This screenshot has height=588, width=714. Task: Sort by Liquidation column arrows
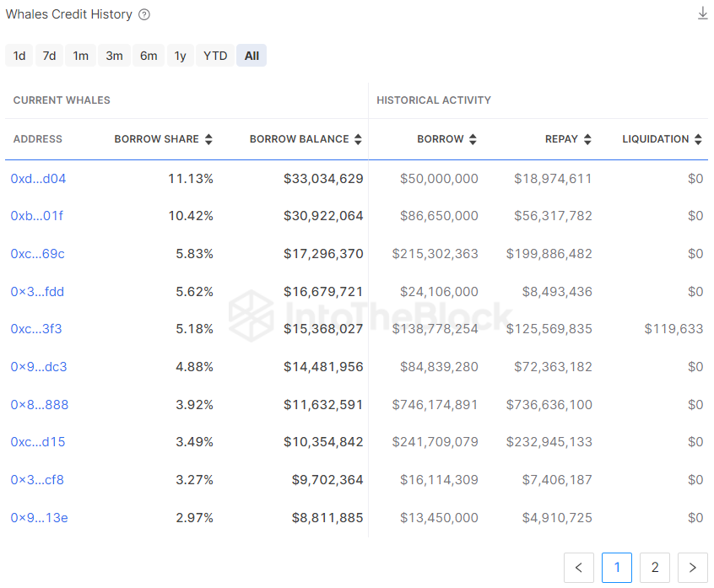click(698, 139)
